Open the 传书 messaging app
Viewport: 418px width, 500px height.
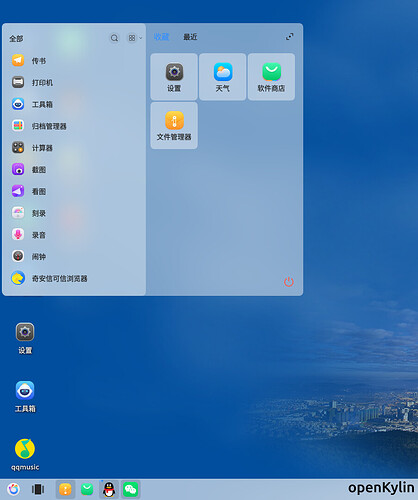point(73,61)
